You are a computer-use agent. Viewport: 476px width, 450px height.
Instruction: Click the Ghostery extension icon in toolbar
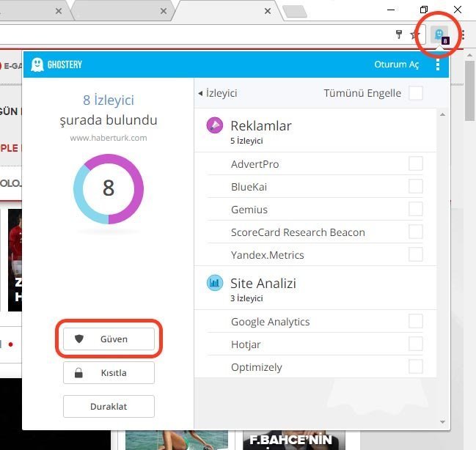(x=439, y=34)
